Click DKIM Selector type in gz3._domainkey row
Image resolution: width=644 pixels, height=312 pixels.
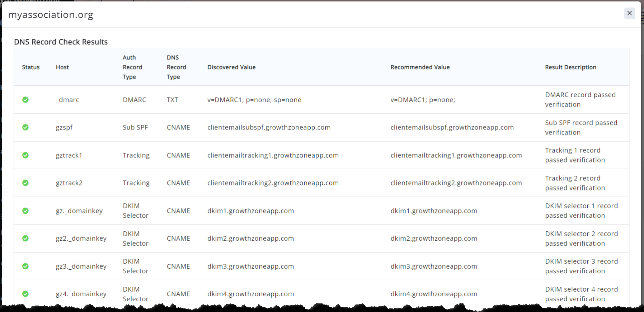136,266
